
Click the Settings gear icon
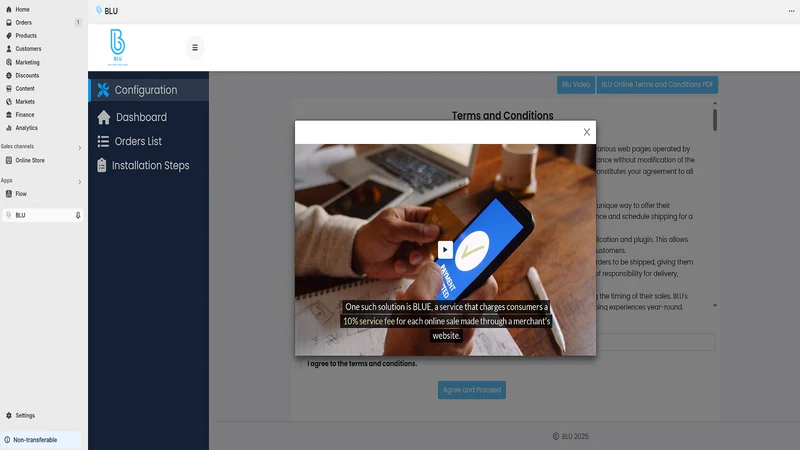point(9,415)
